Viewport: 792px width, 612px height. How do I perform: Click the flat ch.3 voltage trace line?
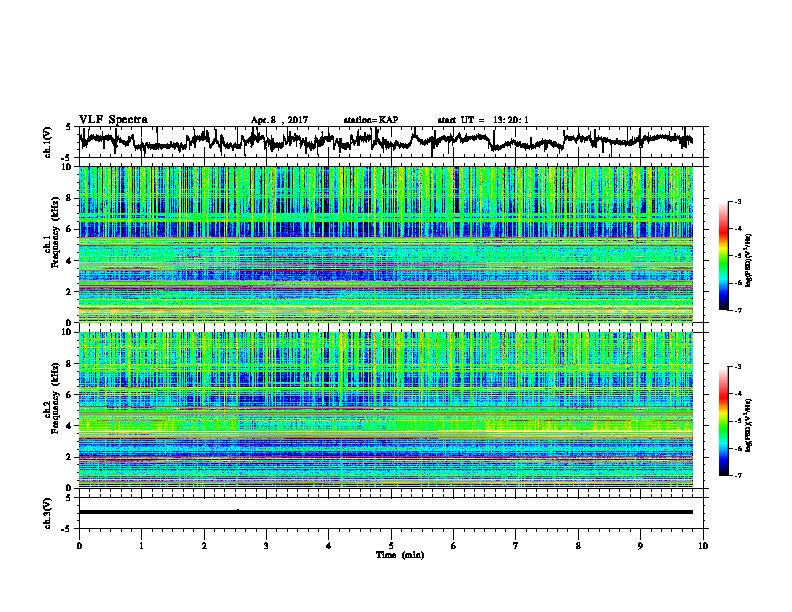(386, 512)
